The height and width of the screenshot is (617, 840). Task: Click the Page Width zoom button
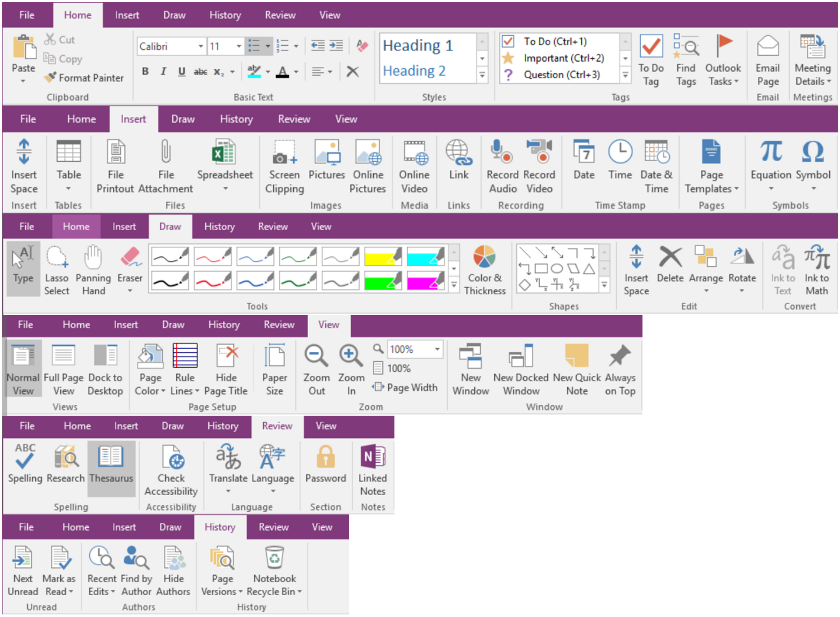[405, 388]
